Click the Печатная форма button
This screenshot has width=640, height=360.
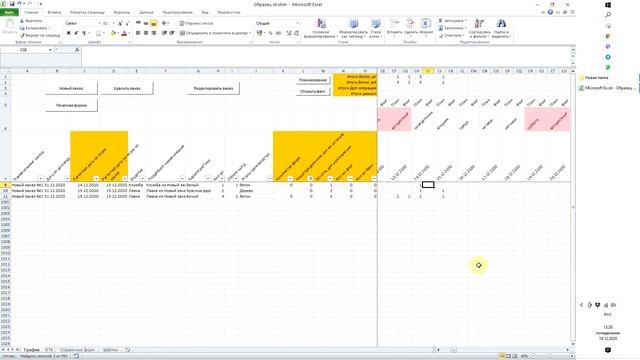tap(71, 105)
